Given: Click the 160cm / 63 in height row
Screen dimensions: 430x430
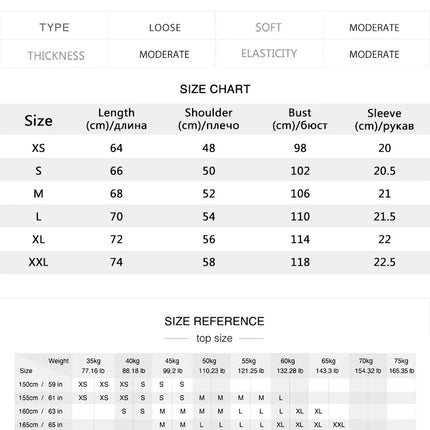Looking at the screenshot, I should (215, 411).
